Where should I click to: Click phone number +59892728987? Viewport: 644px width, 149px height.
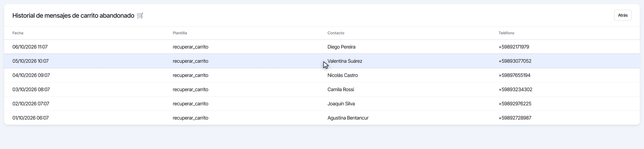point(515,118)
